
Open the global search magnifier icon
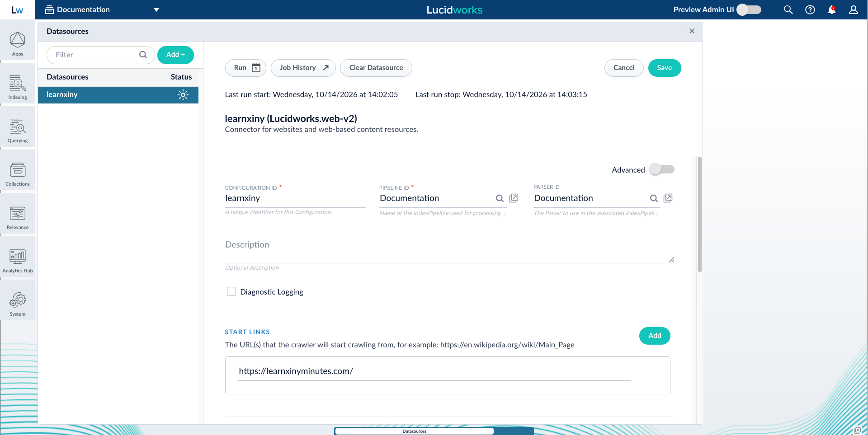(x=788, y=9)
